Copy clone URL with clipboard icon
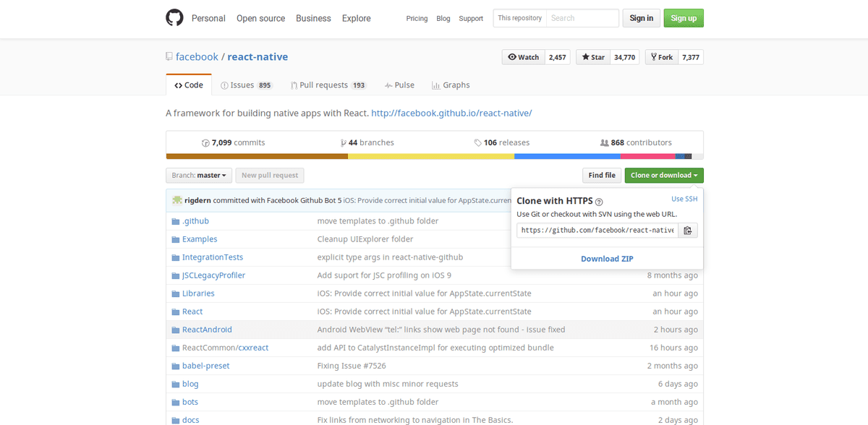This screenshot has height=425, width=868. pyautogui.click(x=688, y=231)
